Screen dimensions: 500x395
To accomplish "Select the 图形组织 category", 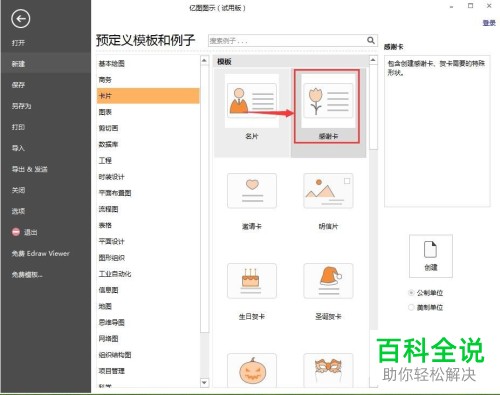I will (x=111, y=258).
